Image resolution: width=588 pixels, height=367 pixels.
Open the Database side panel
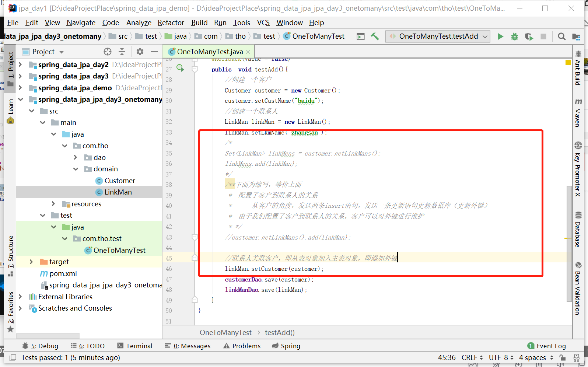pyautogui.click(x=578, y=229)
